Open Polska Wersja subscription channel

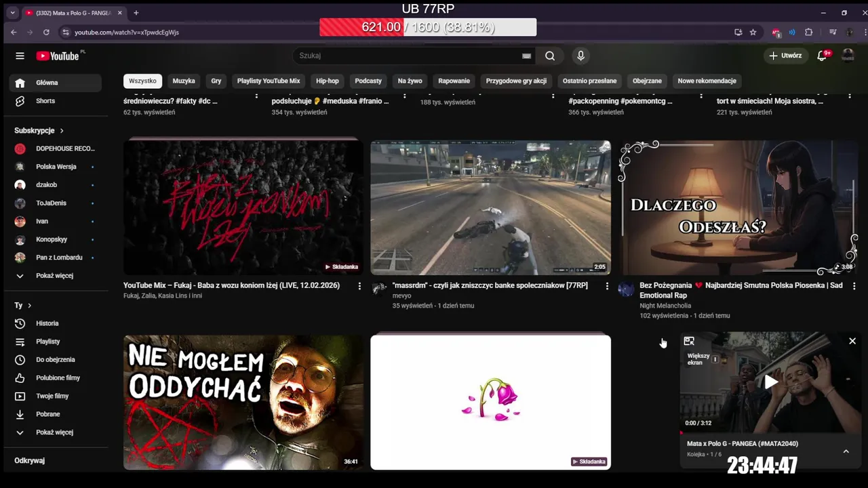(56, 167)
